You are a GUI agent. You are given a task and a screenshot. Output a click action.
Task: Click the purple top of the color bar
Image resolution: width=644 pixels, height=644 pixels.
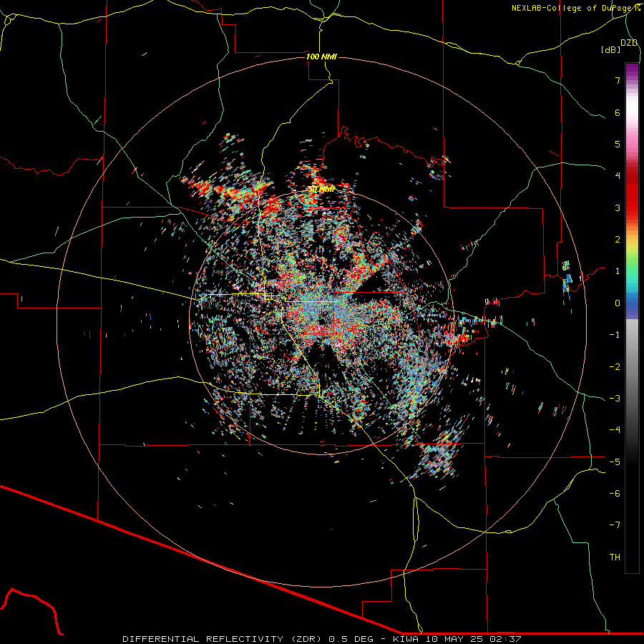632,71
